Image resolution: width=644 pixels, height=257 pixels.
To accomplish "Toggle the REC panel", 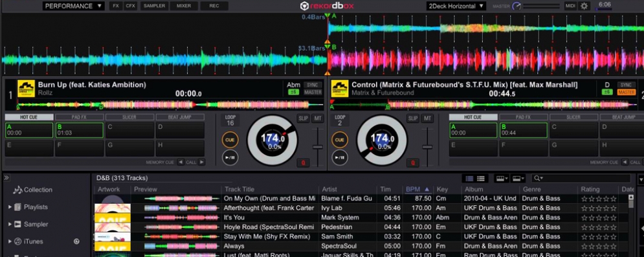I will click(x=214, y=6).
